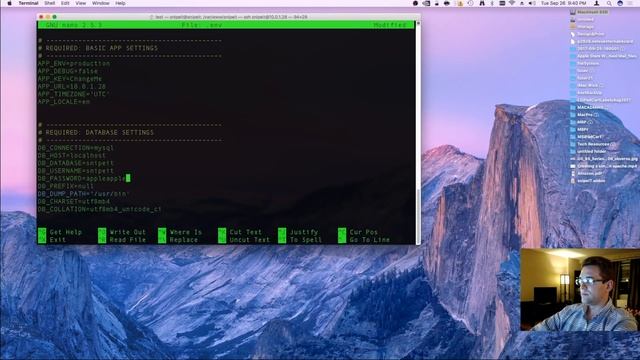640x360 pixels.
Task: Click the Terminal window vertical scrollbar
Action: coord(418,133)
